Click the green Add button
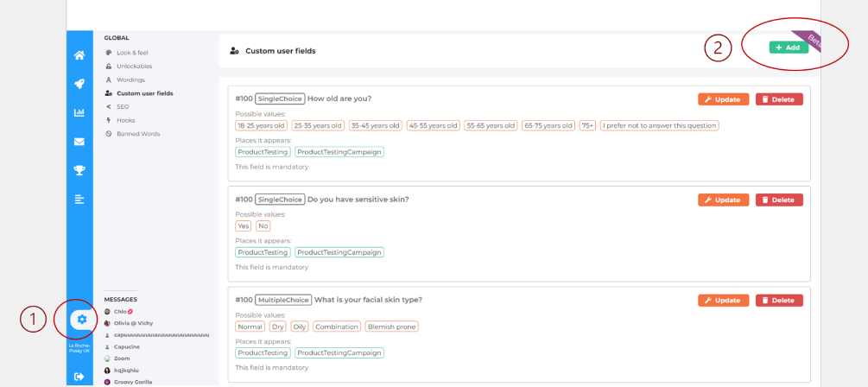 789,48
